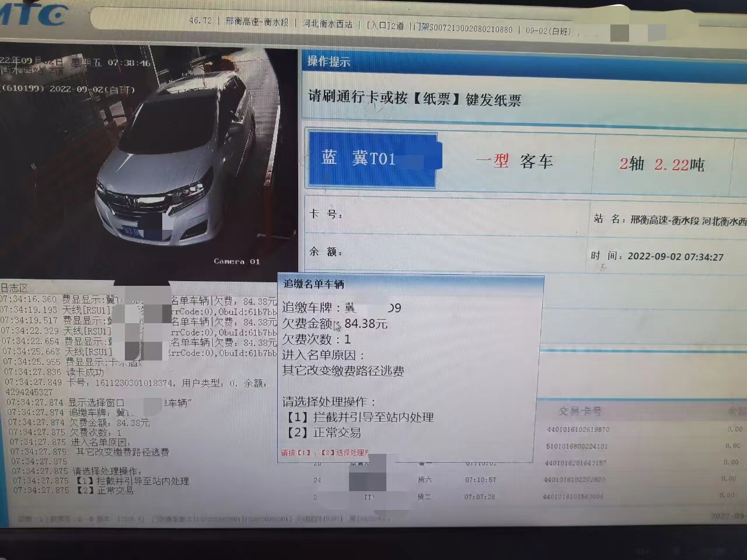This screenshot has width=747, height=560.
Task: Select the 一型 客车 vehicle type cell
Action: (515, 162)
